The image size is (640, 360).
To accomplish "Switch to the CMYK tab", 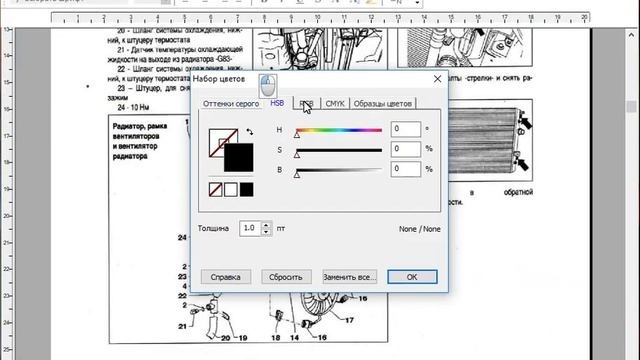I will click(x=335, y=104).
